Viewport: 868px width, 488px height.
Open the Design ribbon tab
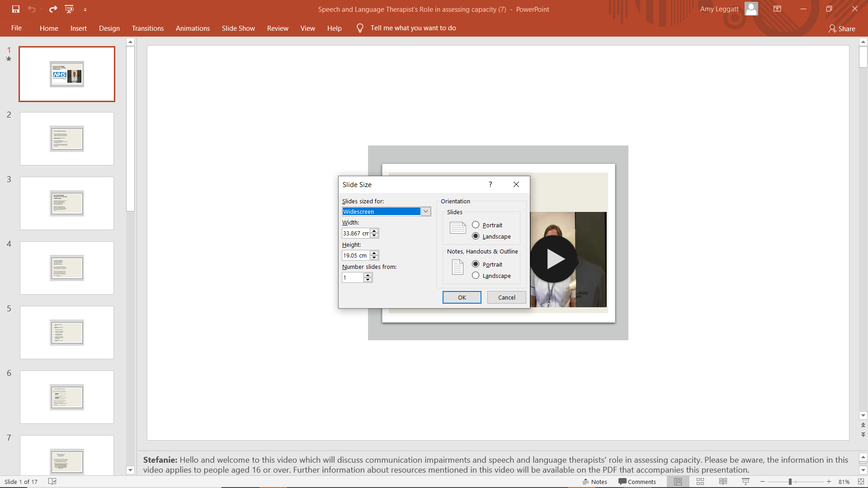[109, 28]
